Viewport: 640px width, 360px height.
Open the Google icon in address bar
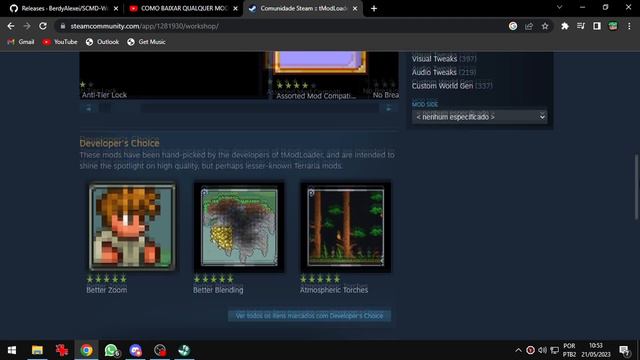point(513,26)
